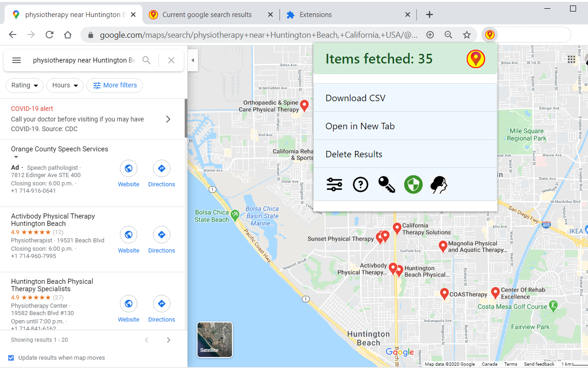Click the California Therapy Solutions map pin
588x368 pixels.
tap(397, 229)
